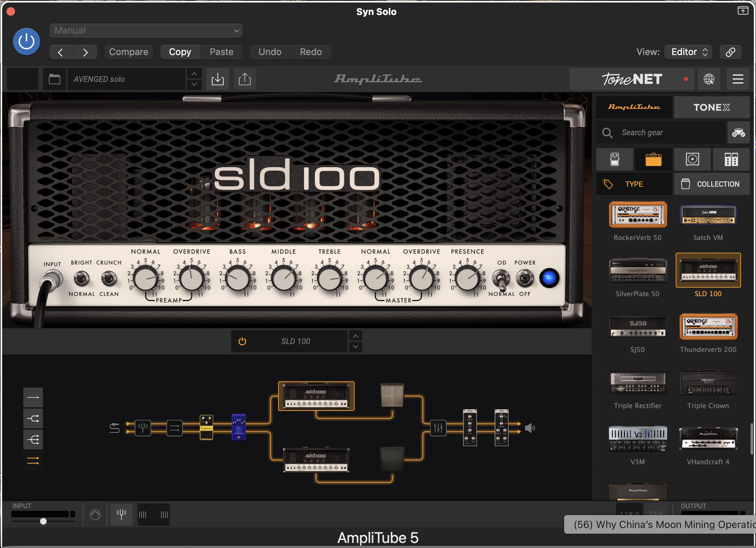Open the Manual preset dropdown
This screenshot has height=548, width=756.
[146, 31]
